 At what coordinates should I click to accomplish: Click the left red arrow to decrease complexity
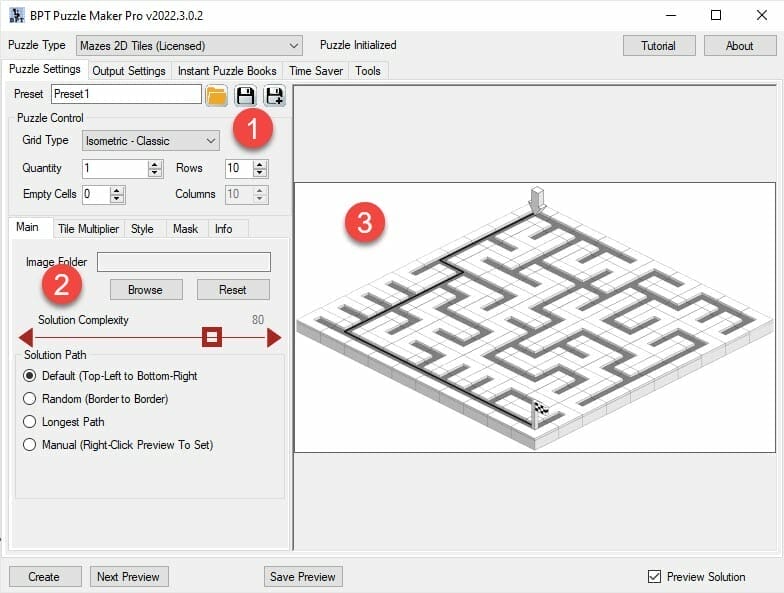(26, 338)
